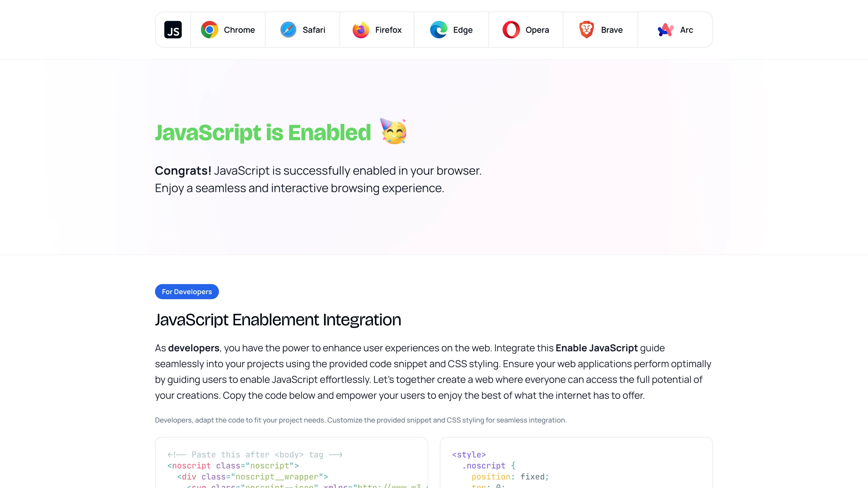Image resolution: width=868 pixels, height=488 pixels.
Task: Click the Chrome browser icon
Action: (210, 30)
